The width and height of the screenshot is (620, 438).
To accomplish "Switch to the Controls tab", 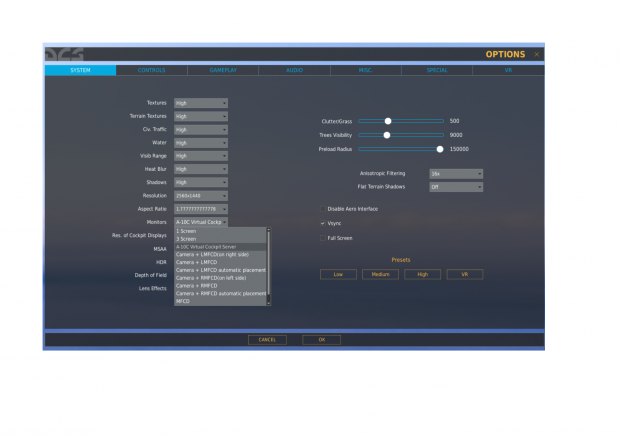I will click(x=151, y=71).
